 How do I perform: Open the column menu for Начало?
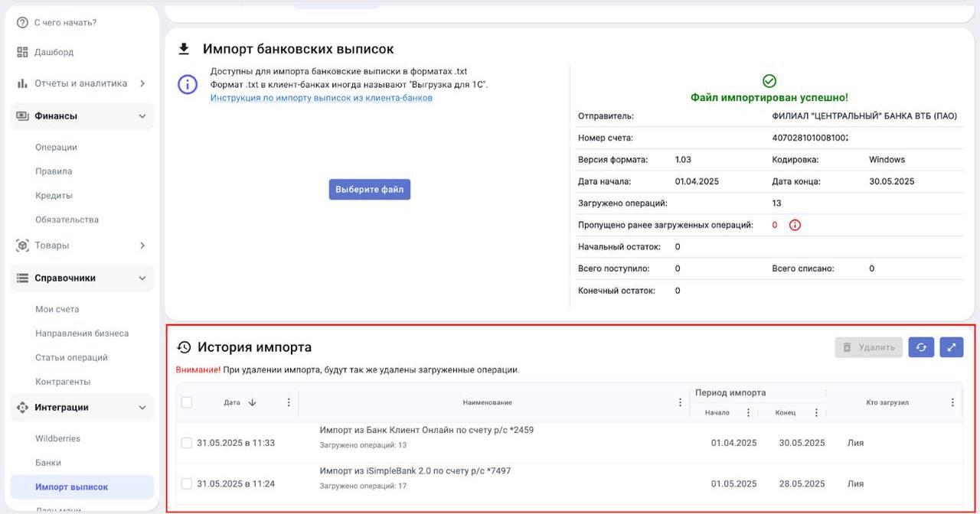click(748, 412)
